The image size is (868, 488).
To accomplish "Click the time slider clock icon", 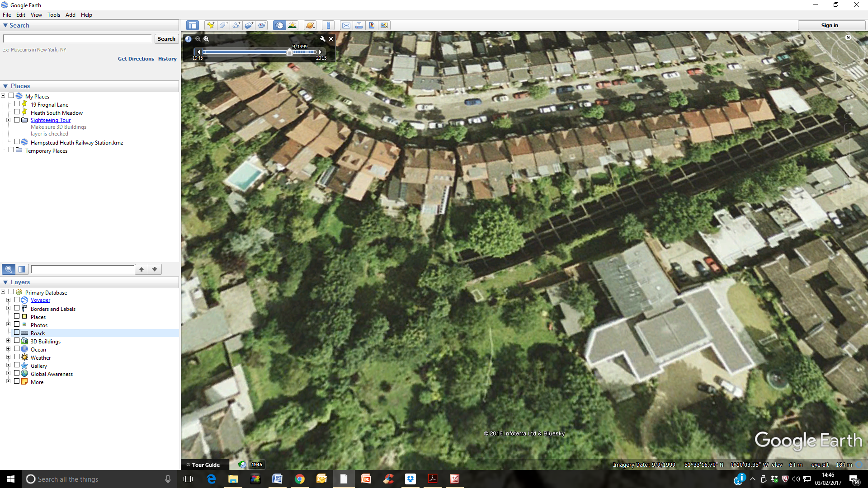I will [x=188, y=39].
